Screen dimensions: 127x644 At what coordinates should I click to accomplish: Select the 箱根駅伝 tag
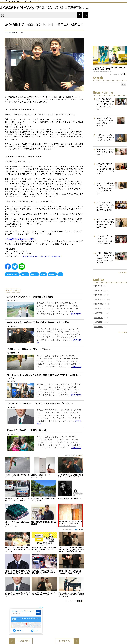point(52,274)
